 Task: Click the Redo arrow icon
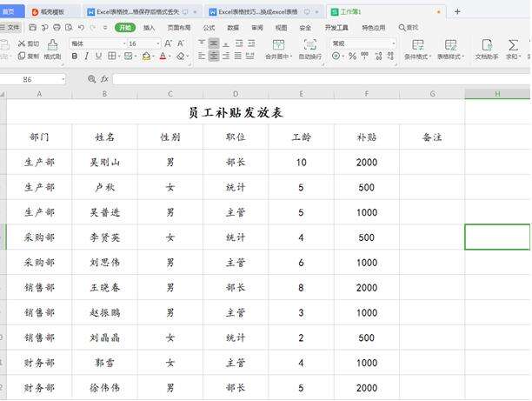click(93, 28)
